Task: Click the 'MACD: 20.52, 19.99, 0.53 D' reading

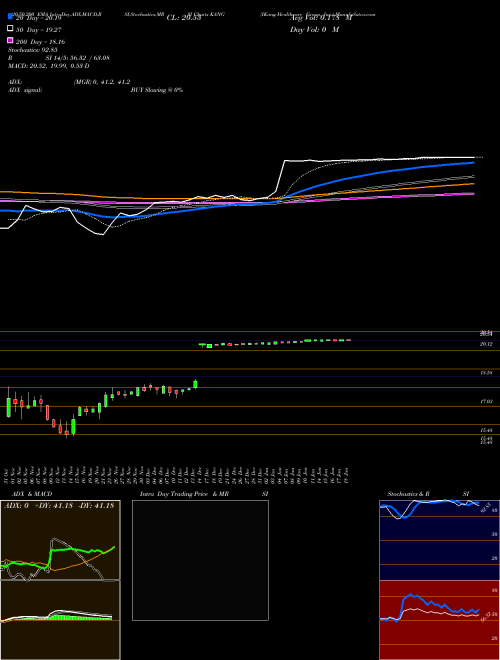Action: [49, 66]
